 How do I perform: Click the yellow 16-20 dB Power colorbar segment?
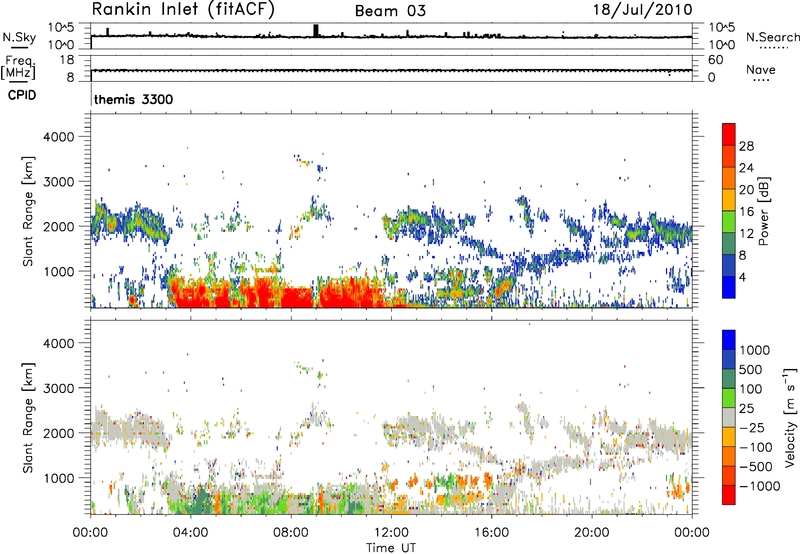tap(729, 200)
